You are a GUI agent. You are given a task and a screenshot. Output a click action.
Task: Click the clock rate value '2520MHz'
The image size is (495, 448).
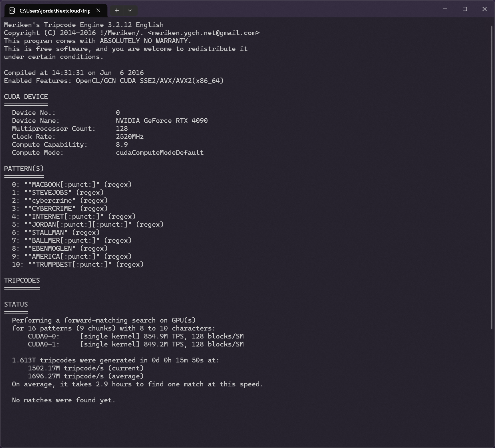pyautogui.click(x=130, y=137)
